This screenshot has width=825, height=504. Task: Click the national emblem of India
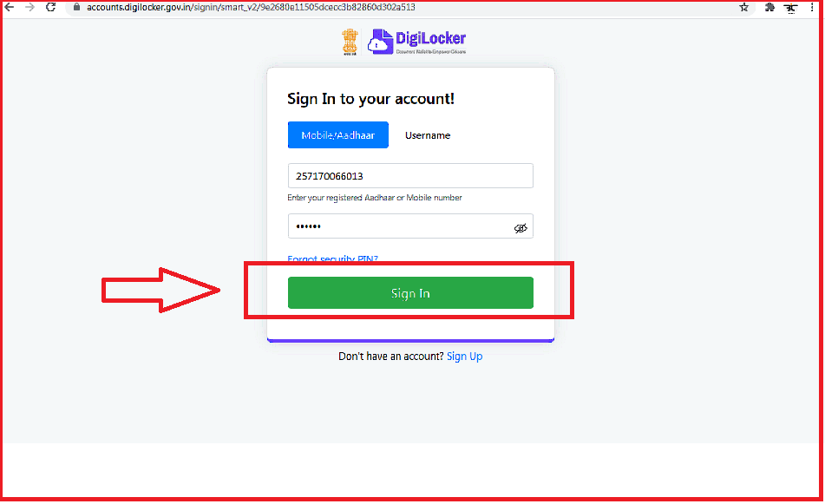click(350, 42)
